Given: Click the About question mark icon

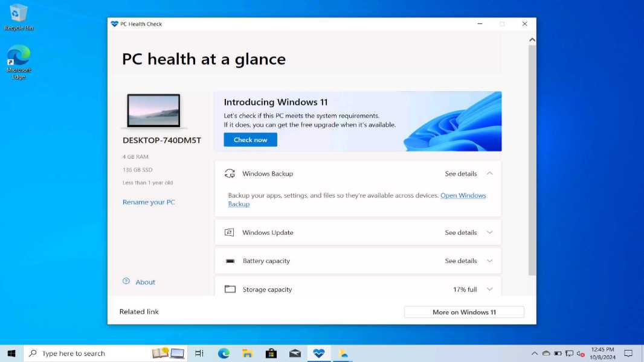Looking at the screenshot, I should 126,282.
